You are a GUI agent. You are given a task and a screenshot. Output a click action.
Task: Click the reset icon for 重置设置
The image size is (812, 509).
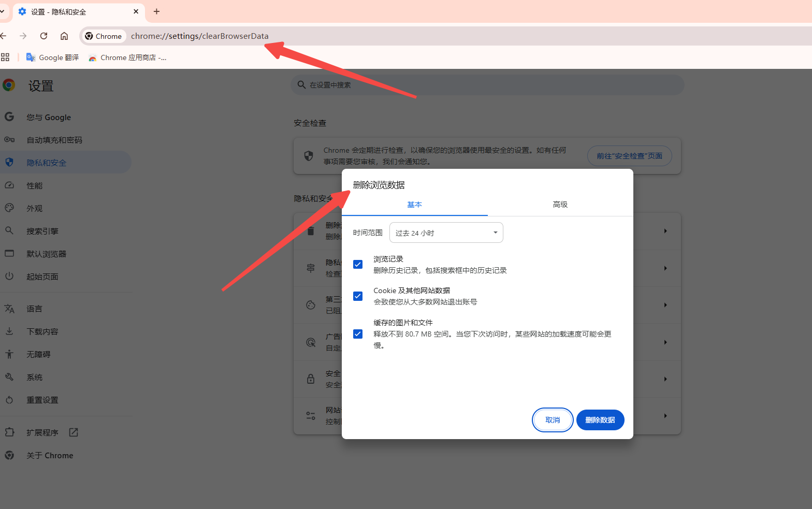(9, 400)
